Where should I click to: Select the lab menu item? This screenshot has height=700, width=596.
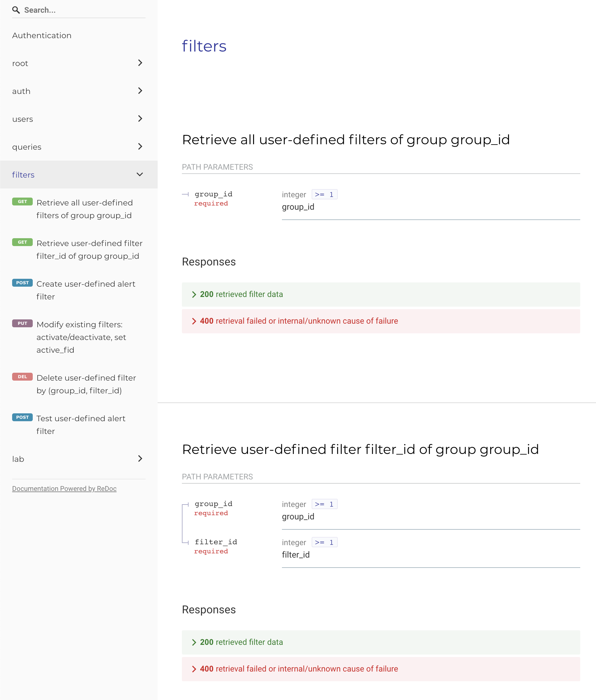point(79,459)
